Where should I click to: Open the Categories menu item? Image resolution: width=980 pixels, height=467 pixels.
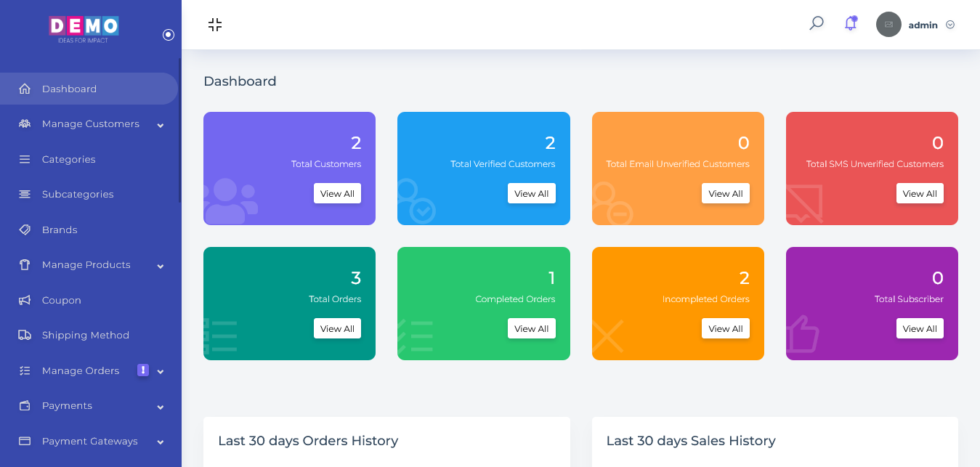[x=68, y=159]
